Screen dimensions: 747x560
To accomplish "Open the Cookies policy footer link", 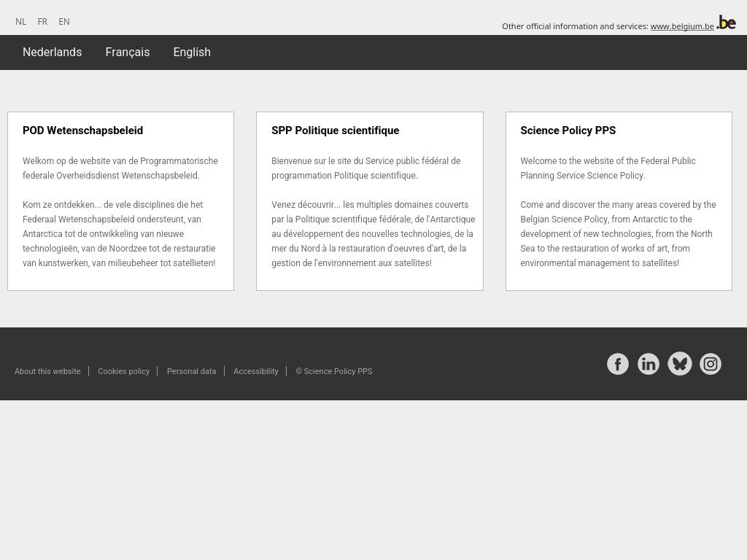I will click(123, 371).
